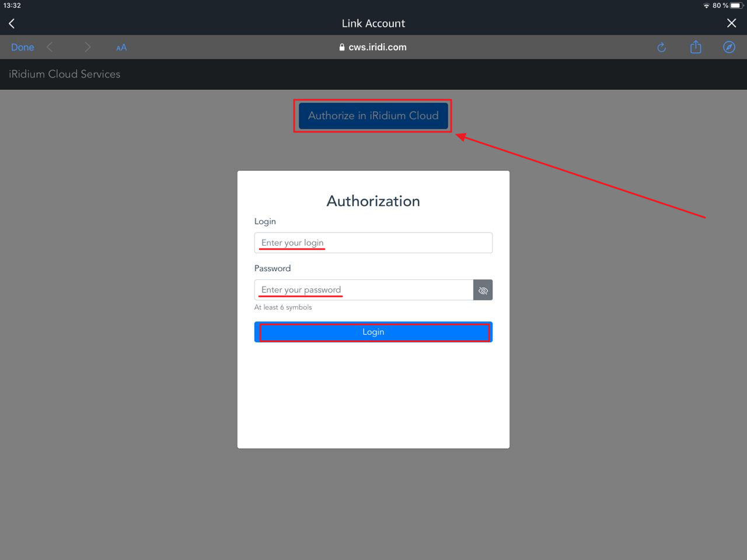
Task: Open the AA text size menu
Action: pos(121,48)
